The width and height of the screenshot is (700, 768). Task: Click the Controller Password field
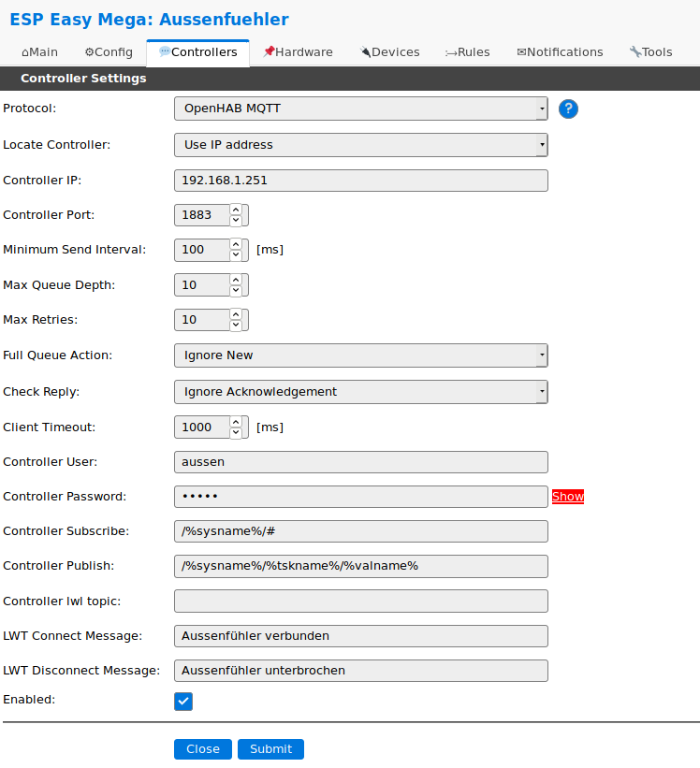pyautogui.click(x=361, y=497)
